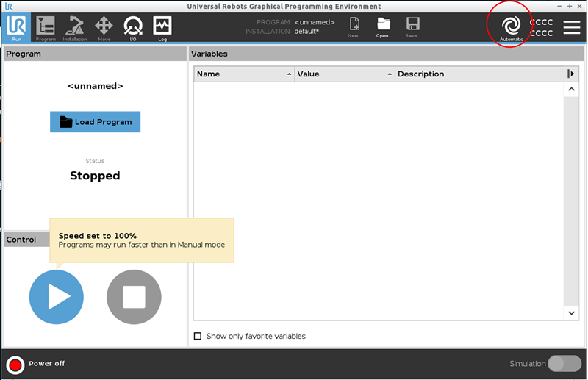
Task: Switch to the Program tab
Action: click(x=46, y=29)
